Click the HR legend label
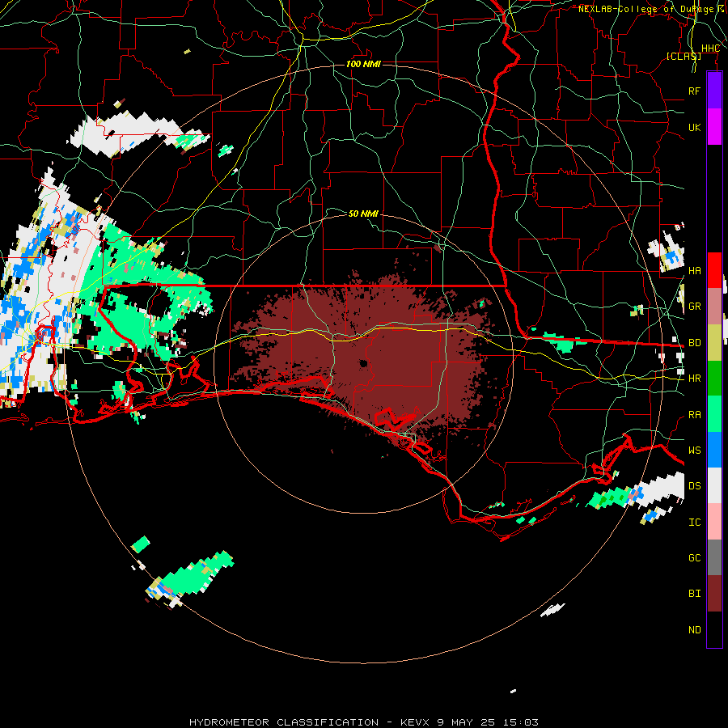This screenshot has height=728, width=728. pyautogui.click(x=694, y=379)
